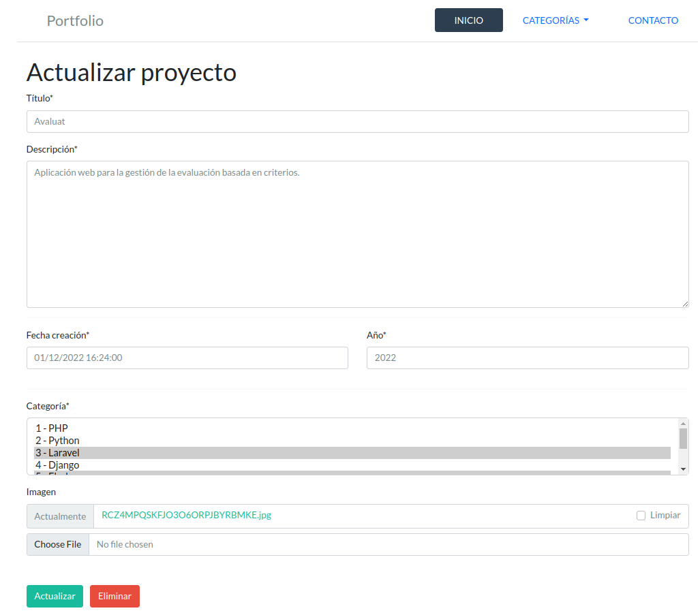Click category list scroll down arrow
The height and width of the screenshot is (615, 700).
[683, 469]
